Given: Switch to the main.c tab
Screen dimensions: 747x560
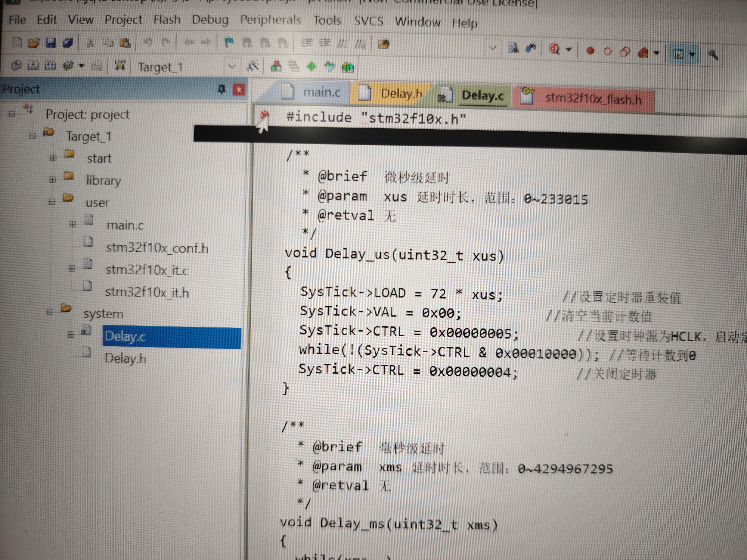Looking at the screenshot, I should point(321,92).
